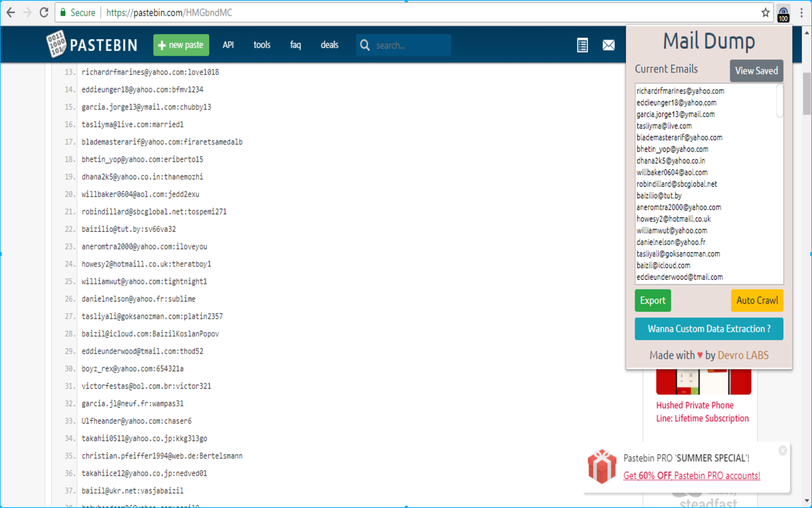The height and width of the screenshot is (508, 812).
Task: Click paste line 35 starting christian.pfeiffer1994@web.de
Action: (162, 456)
